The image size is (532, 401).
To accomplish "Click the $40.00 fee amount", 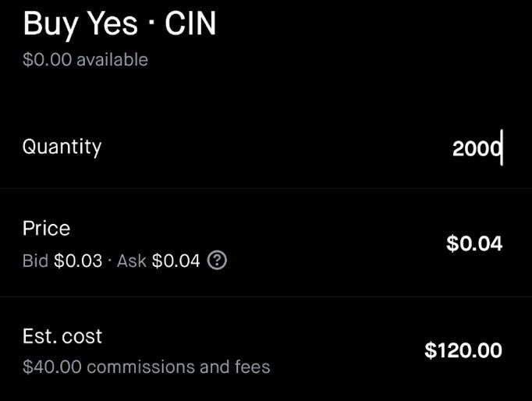I will 52,367.
